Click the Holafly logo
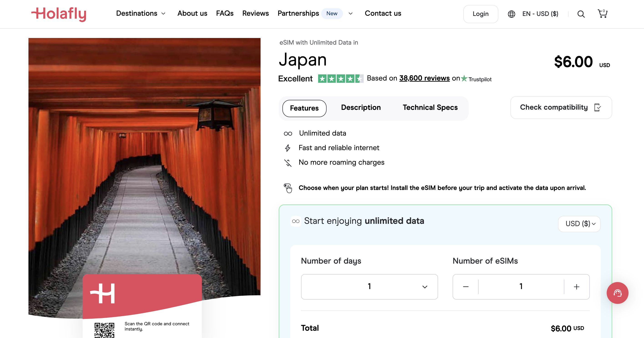Screen dimensions: 644x338 point(59,14)
